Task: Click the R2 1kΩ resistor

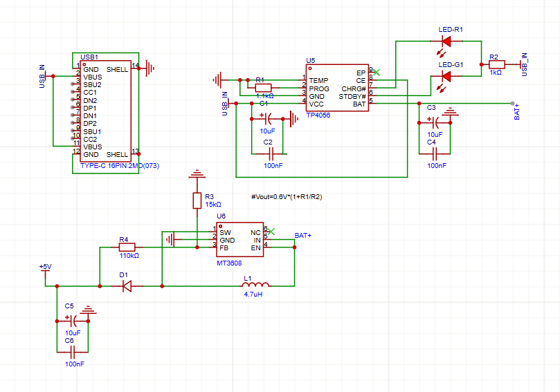Action: (x=496, y=64)
